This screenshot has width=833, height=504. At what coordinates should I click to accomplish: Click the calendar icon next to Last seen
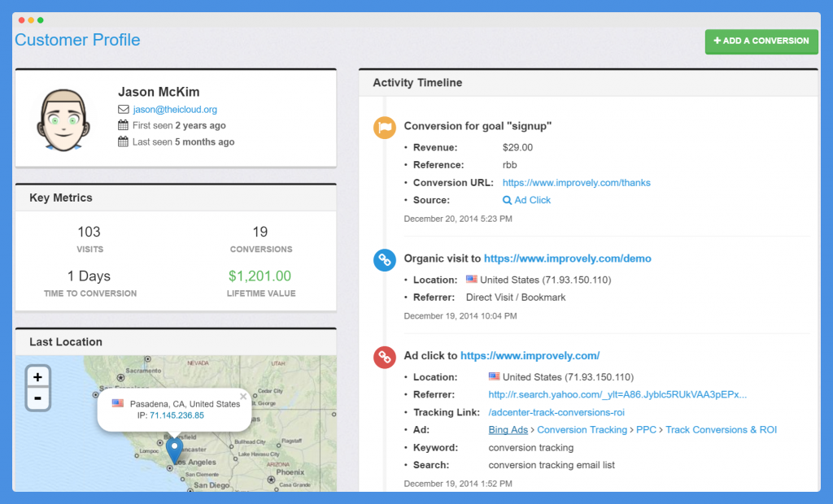pos(124,141)
